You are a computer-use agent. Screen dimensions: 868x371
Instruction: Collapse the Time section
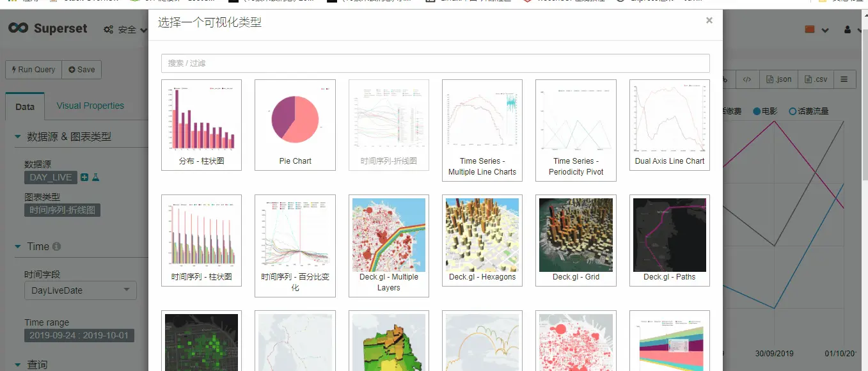18,246
